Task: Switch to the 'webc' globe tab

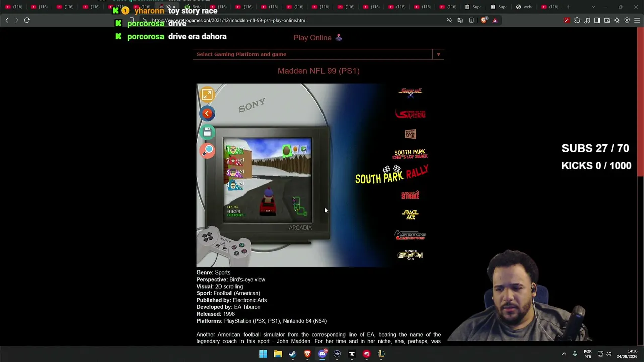Action: pos(525,7)
